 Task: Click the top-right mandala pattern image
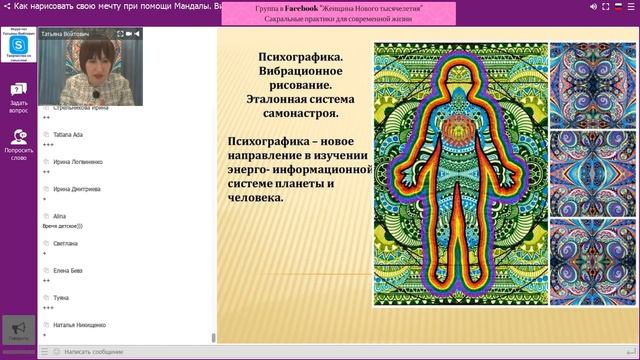coord(593,85)
